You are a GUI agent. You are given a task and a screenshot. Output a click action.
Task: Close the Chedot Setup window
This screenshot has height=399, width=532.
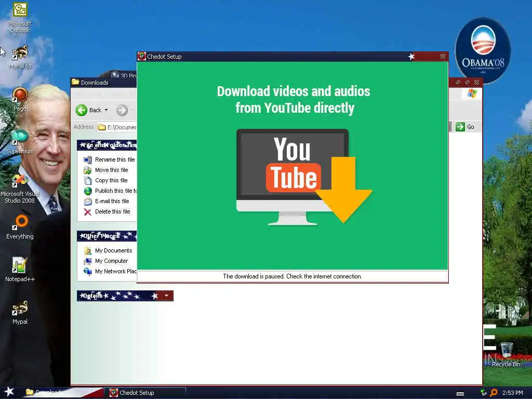click(x=443, y=56)
